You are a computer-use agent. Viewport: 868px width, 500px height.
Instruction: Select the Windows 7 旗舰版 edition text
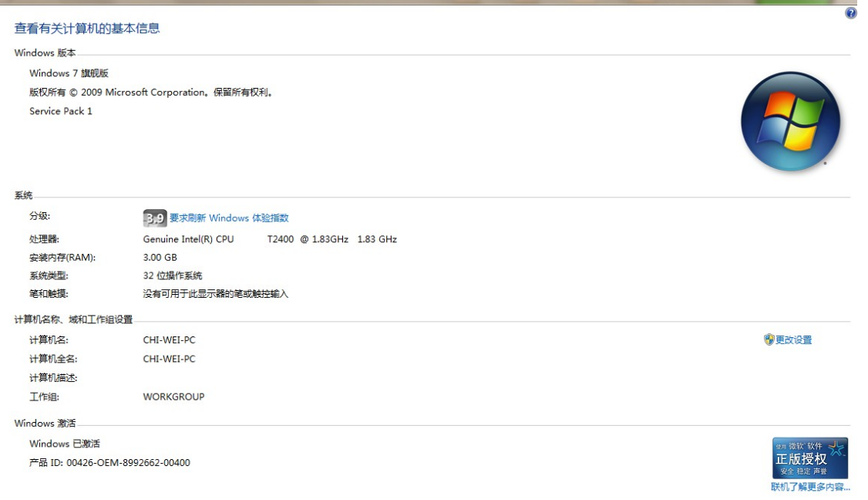(x=69, y=73)
